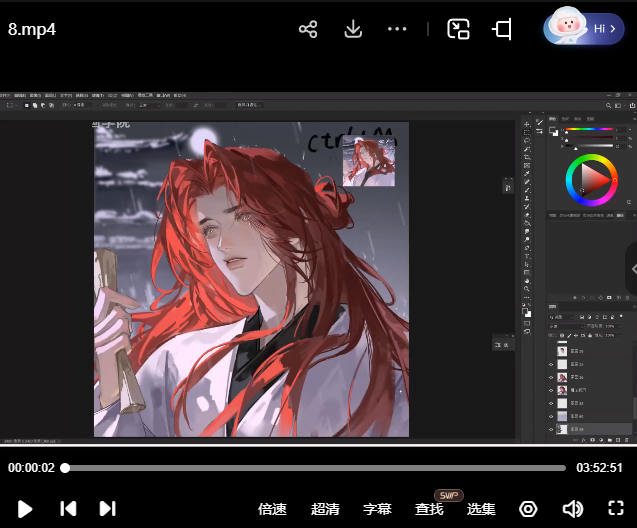The image size is (637, 528).
Task: Click the crop frame icon in top bar
Action: tap(502, 29)
